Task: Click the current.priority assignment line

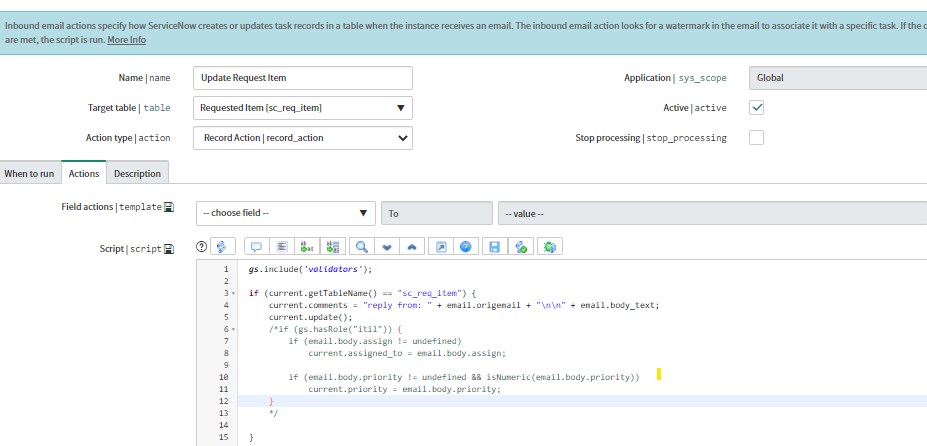Action: point(404,389)
